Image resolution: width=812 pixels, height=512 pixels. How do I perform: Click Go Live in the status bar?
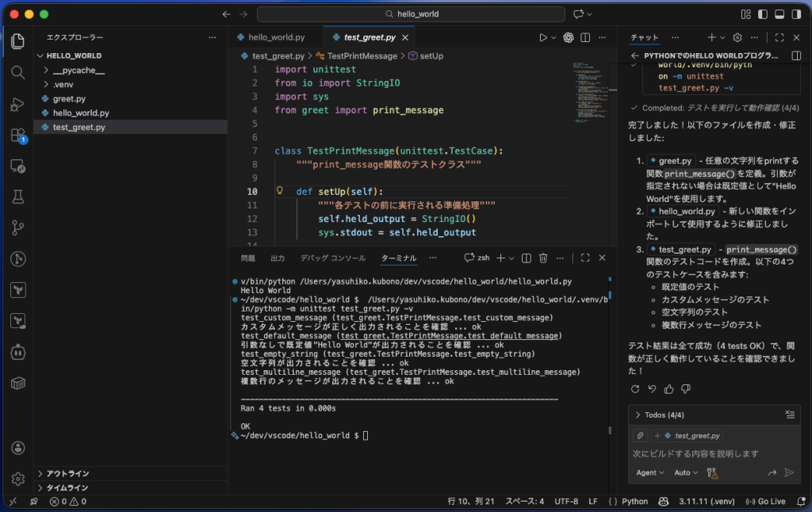(x=766, y=502)
